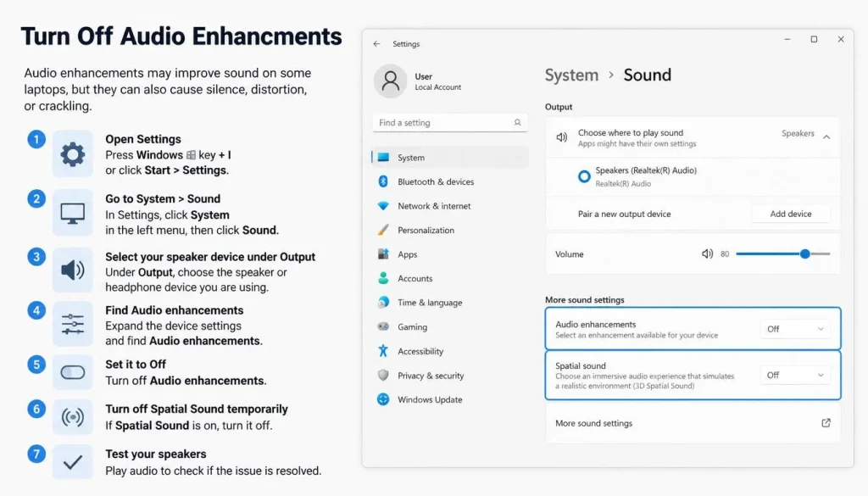Open More sound settings row
Image resolution: width=868 pixels, height=496 pixels.
pos(693,423)
